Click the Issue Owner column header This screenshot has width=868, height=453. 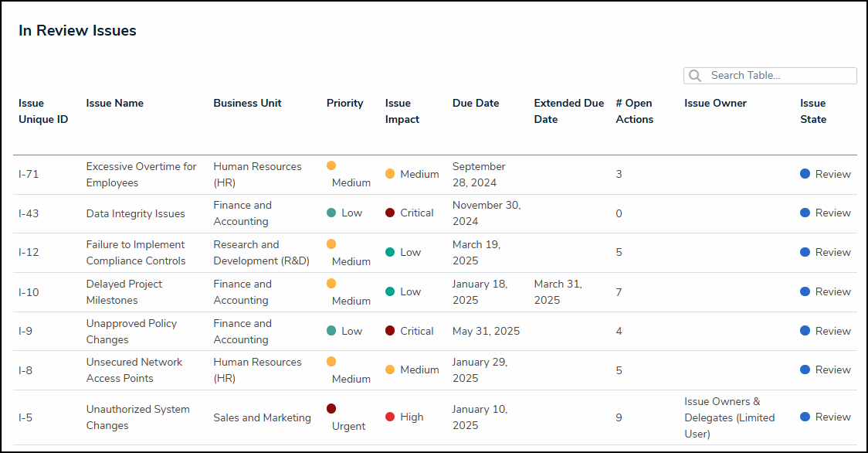pos(715,103)
